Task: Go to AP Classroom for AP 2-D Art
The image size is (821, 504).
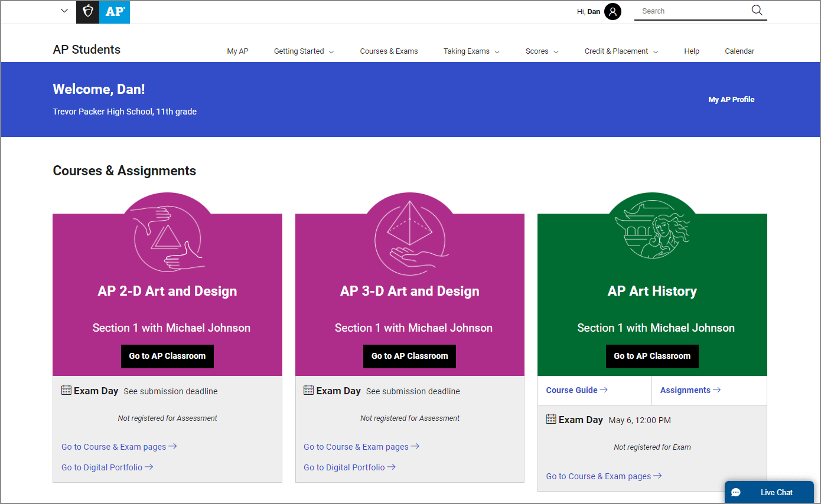Action: [x=167, y=356]
